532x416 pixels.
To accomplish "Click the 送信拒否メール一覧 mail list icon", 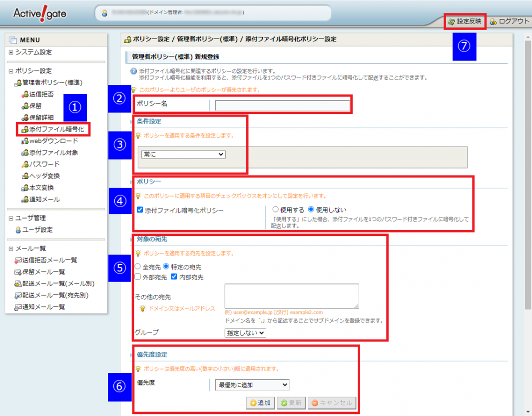I will 18,260.
